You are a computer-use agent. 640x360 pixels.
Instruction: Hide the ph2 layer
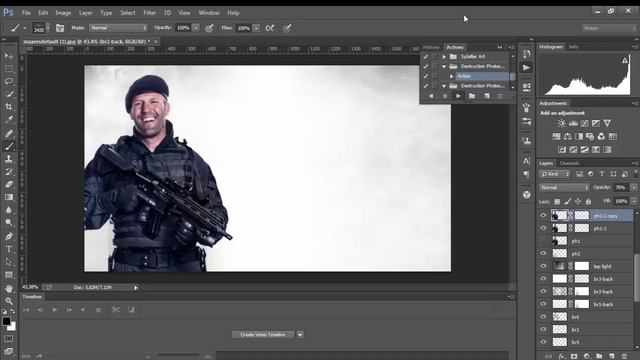tap(543, 253)
